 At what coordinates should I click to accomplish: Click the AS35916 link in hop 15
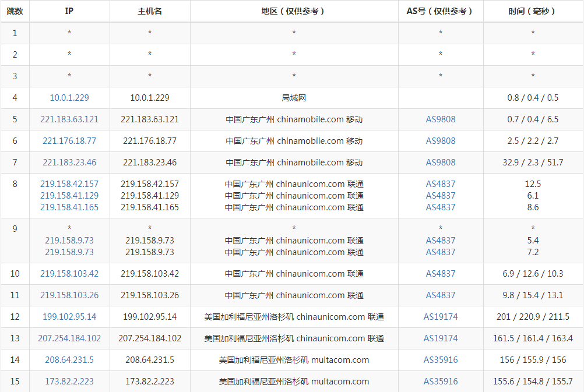coord(441,382)
